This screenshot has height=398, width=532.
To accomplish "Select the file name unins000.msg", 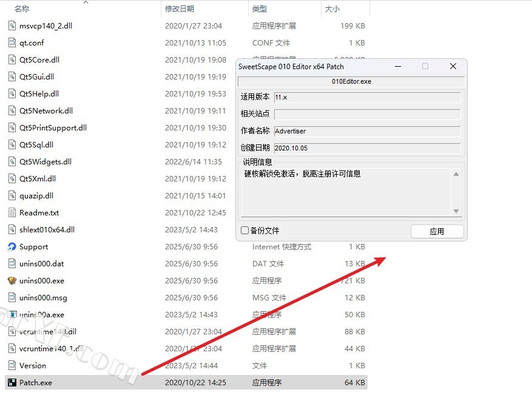I will pyautogui.click(x=43, y=298).
